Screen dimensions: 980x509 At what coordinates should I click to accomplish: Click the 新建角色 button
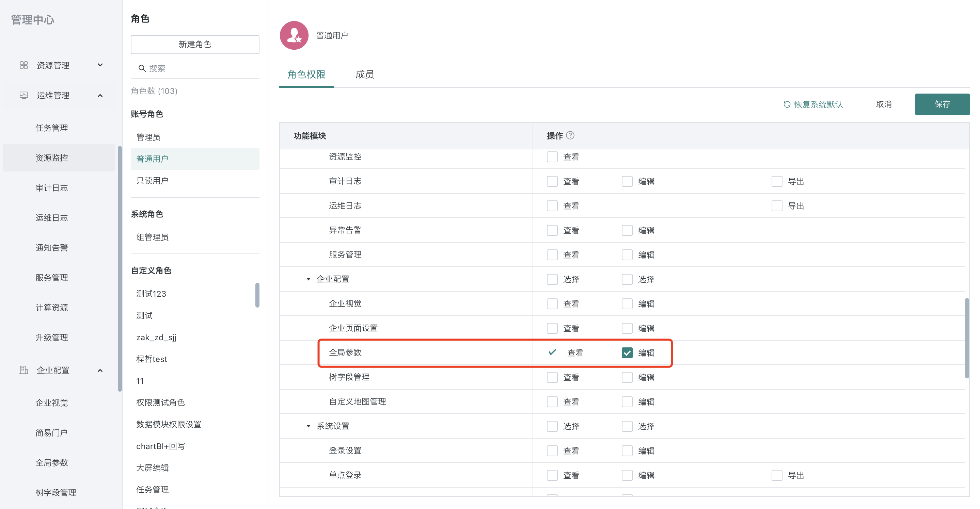point(195,45)
